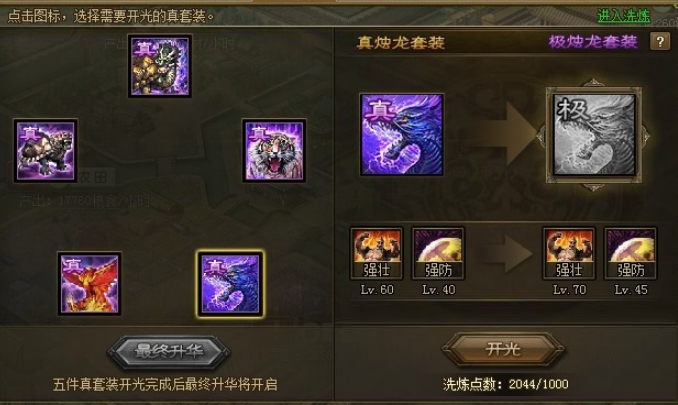This screenshot has width=678, height=405.
Task: Select the true Xuanwu turtle set icon
Action: (45, 150)
